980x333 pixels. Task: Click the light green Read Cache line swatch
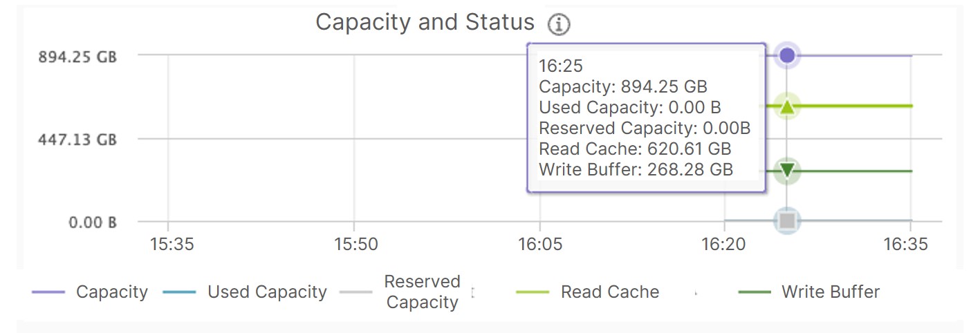(x=533, y=293)
